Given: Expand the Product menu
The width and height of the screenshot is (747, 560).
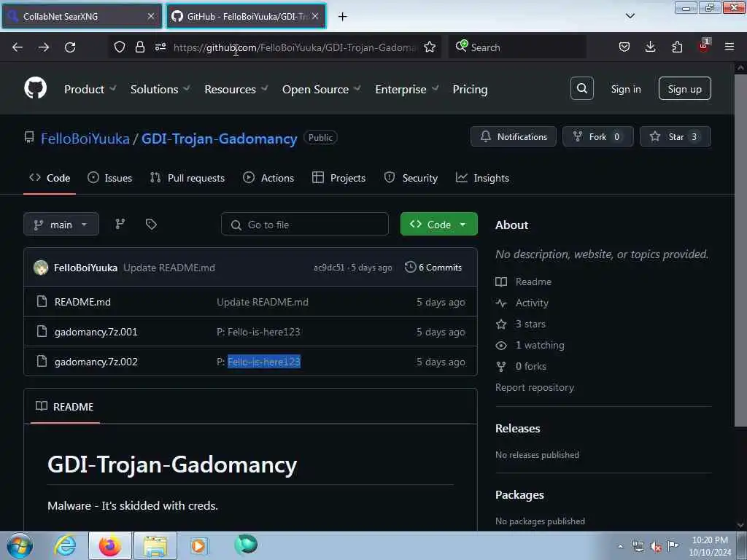Looking at the screenshot, I should click(x=90, y=89).
